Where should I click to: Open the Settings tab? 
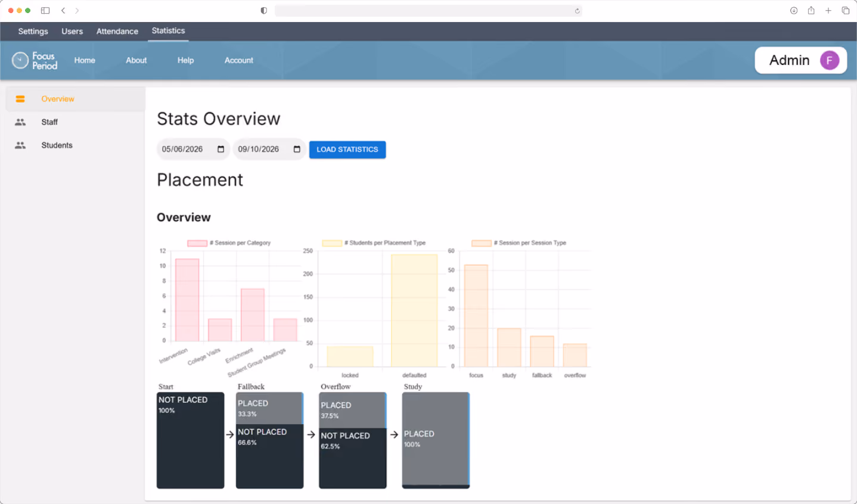tap(33, 32)
